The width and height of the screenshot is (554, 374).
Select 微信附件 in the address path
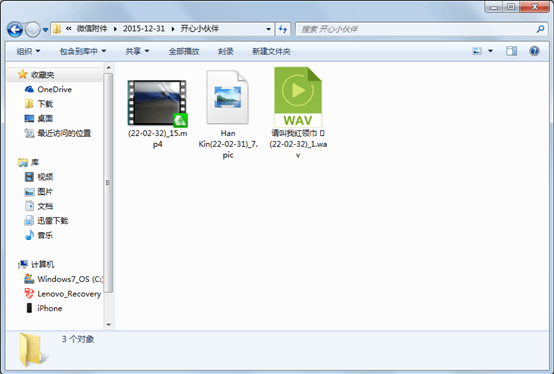pyautogui.click(x=92, y=29)
